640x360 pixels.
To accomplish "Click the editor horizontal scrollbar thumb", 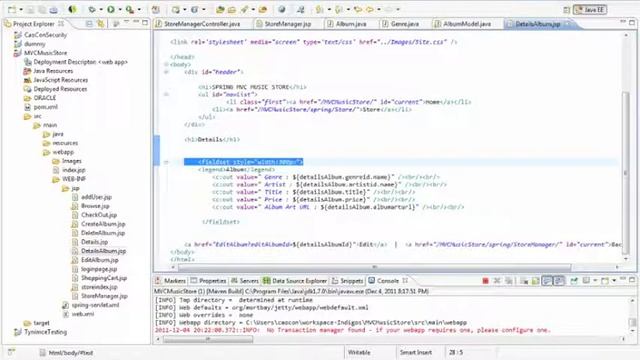I will 375,267.
